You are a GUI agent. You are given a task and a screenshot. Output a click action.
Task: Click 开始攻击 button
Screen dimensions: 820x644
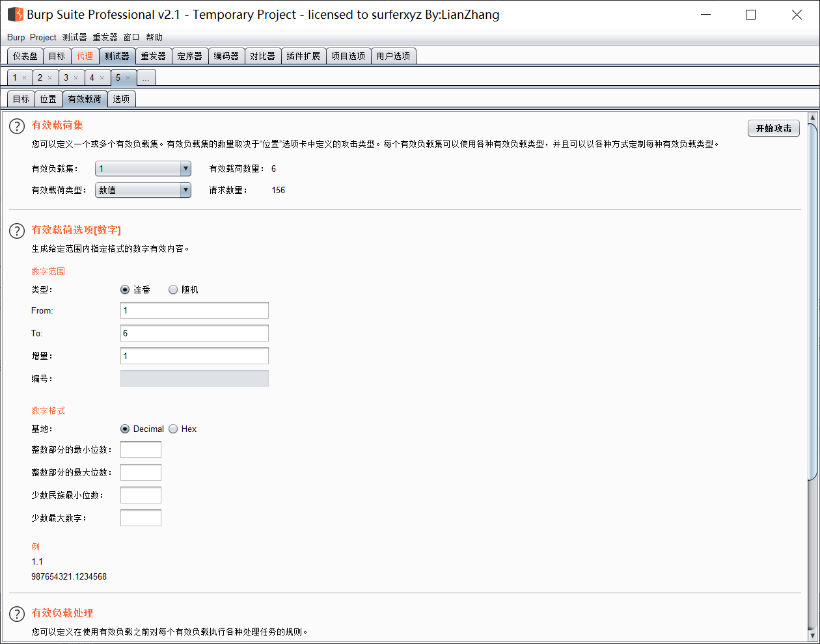(774, 128)
